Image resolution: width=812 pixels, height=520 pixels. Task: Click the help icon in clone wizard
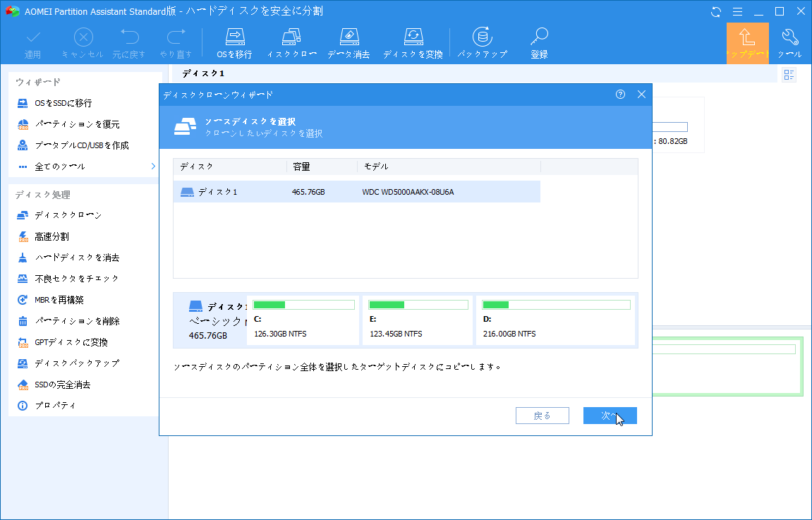[620, 95]
